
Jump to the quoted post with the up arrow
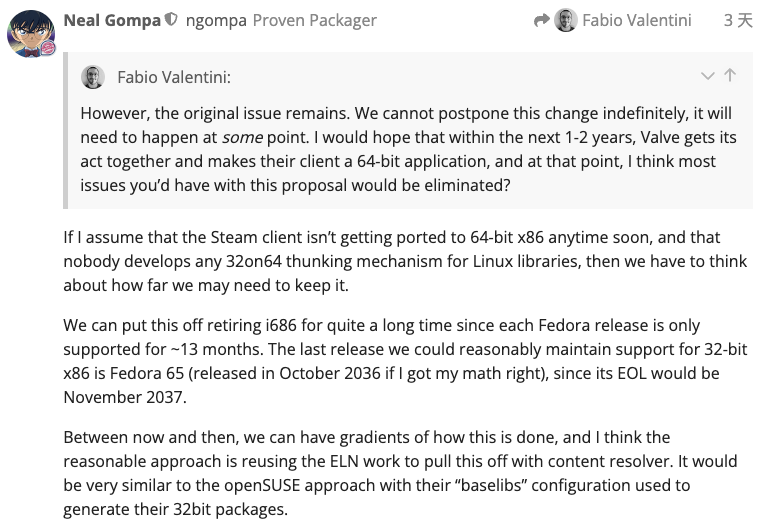730,76
